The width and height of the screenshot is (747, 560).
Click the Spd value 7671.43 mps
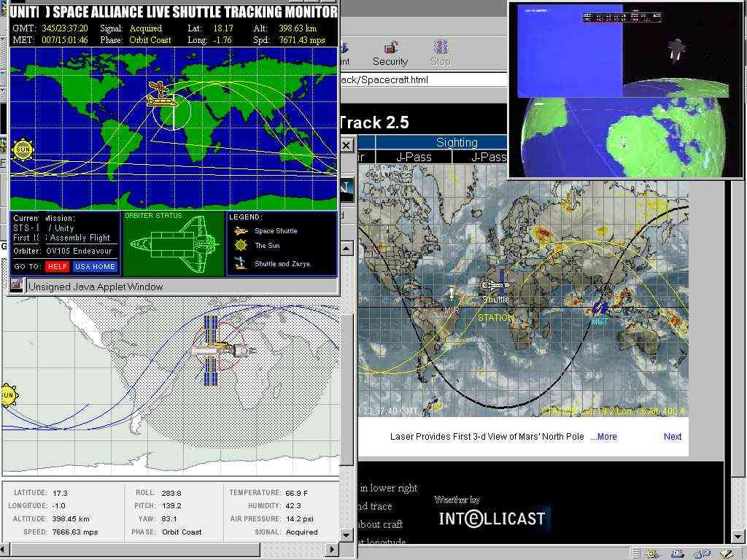tap(302, 41)
